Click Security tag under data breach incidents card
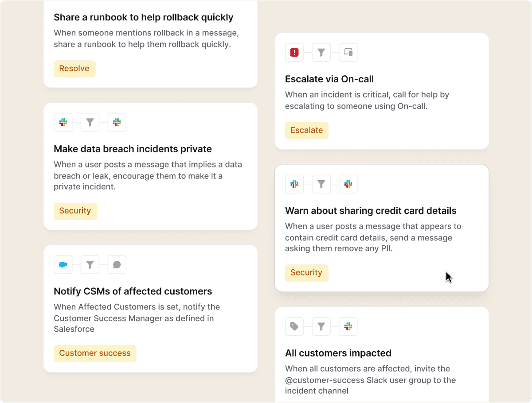This screenshot has width=532, height=403. (x=75, y=211)
